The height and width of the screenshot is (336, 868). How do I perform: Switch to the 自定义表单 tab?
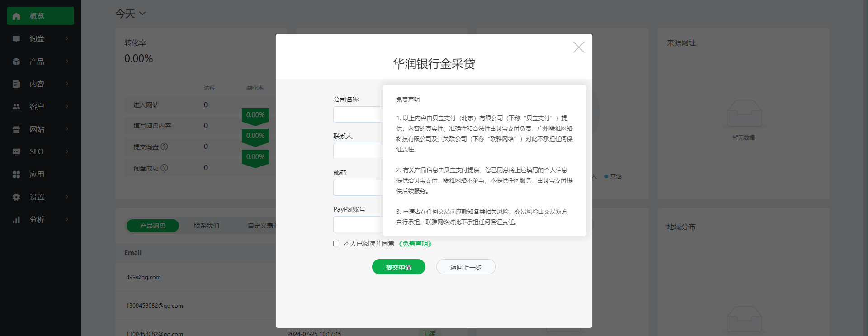[262, 226]
